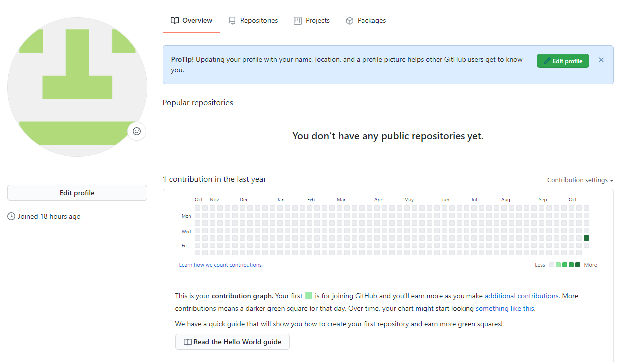Click the gray Edit profile button under avatar
The height and width of the screenshot is (364, 622).
(x=77, y=193)
